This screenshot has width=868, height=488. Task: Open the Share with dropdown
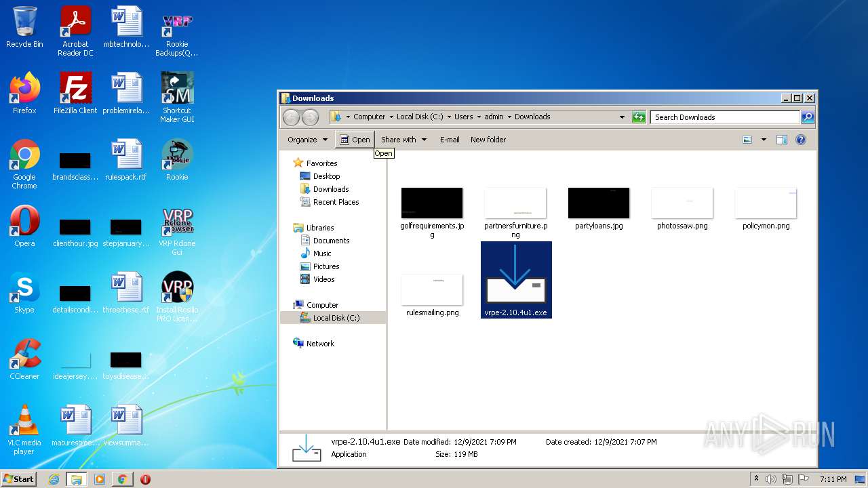point(403,140)
